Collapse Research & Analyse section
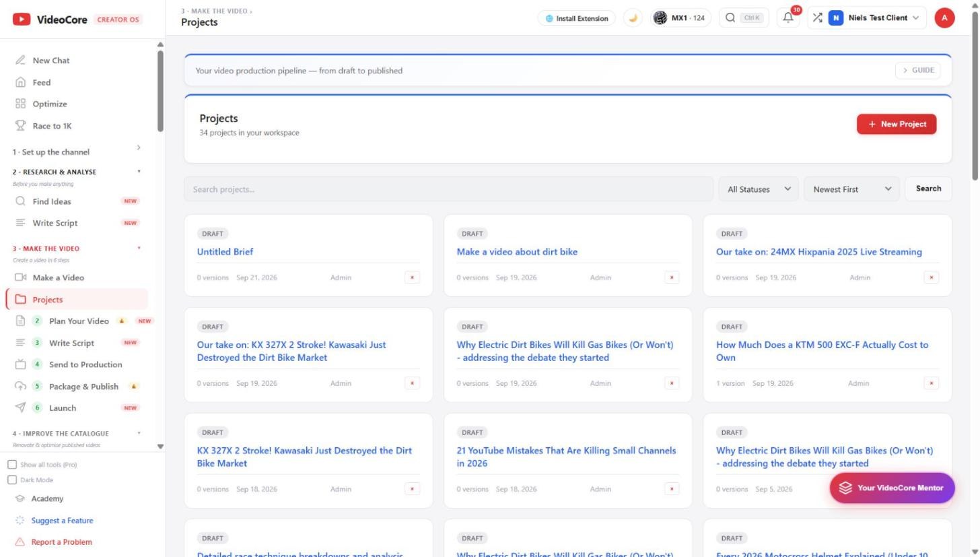This screenshot has width=980, height=557. click(139, 172)
